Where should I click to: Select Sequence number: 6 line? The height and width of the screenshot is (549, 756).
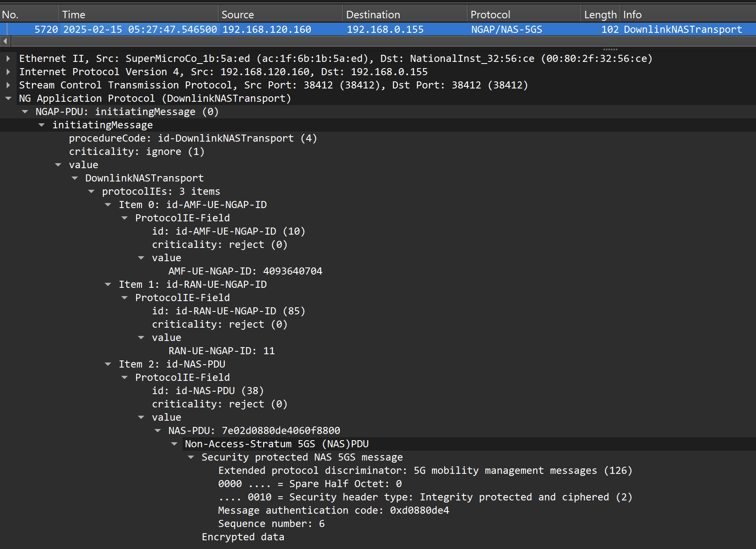(271, 524)
